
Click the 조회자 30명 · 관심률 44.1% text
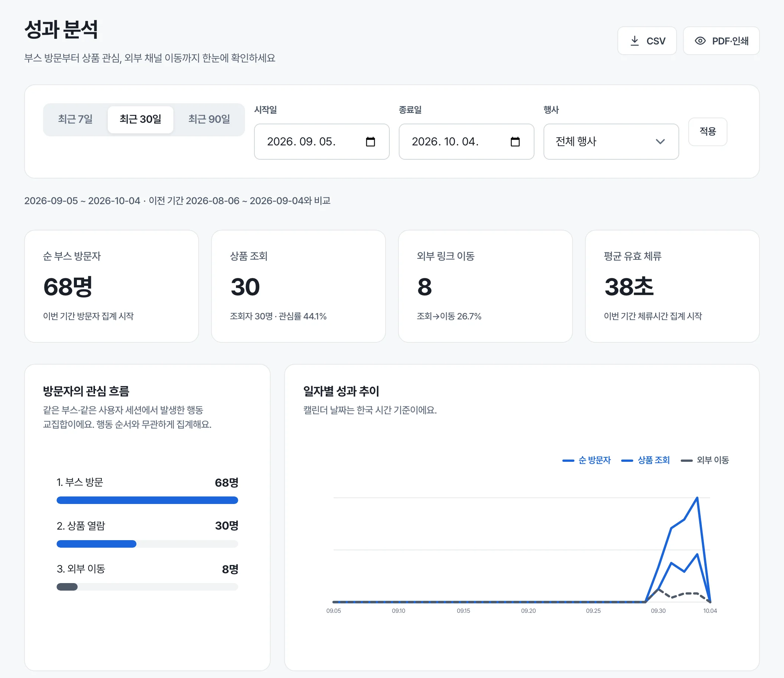[x=278, y=316]
